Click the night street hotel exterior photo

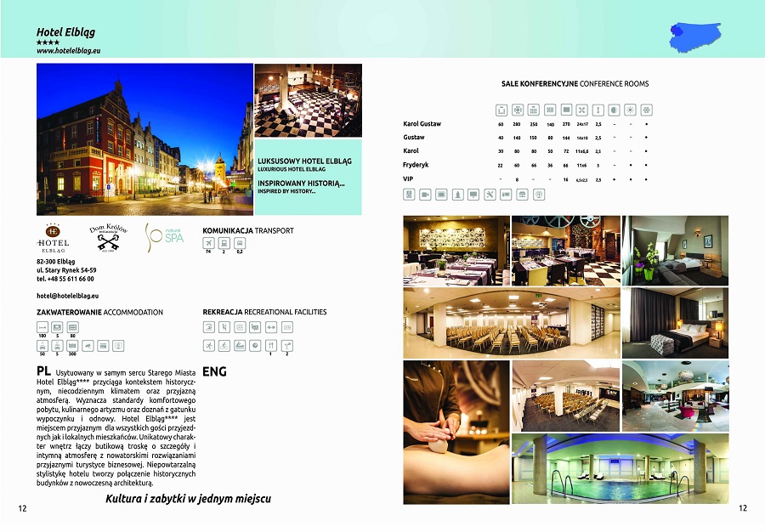(144, 139)
